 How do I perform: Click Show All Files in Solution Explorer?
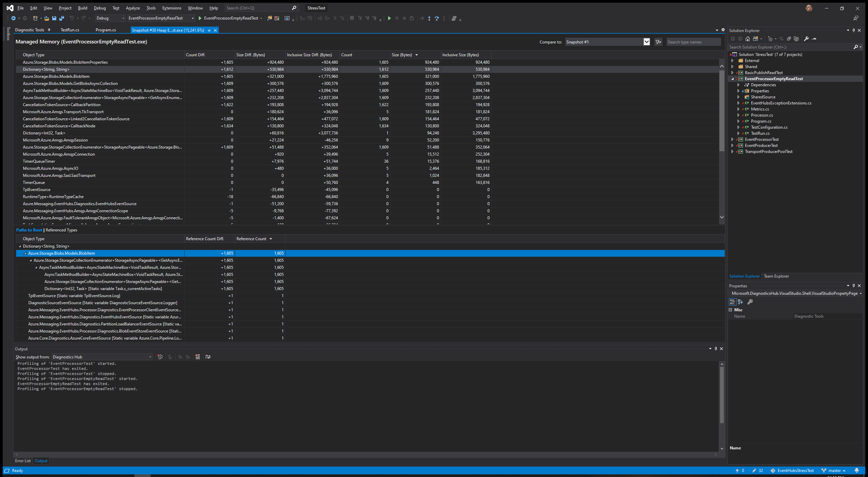click(x=796, y=39)
